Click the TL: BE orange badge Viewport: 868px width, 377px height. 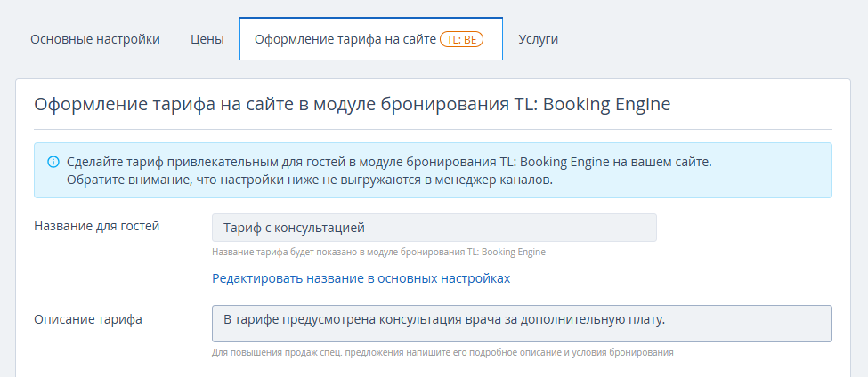462,40
